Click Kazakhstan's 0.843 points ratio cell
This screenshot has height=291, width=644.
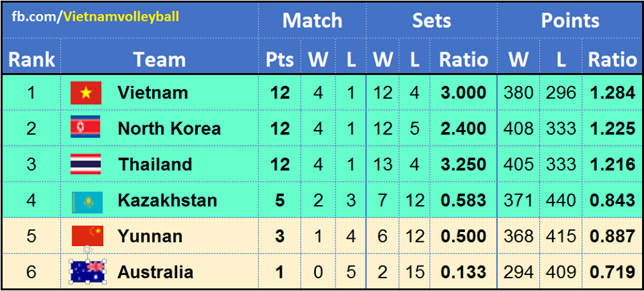[x=612, y=200]
